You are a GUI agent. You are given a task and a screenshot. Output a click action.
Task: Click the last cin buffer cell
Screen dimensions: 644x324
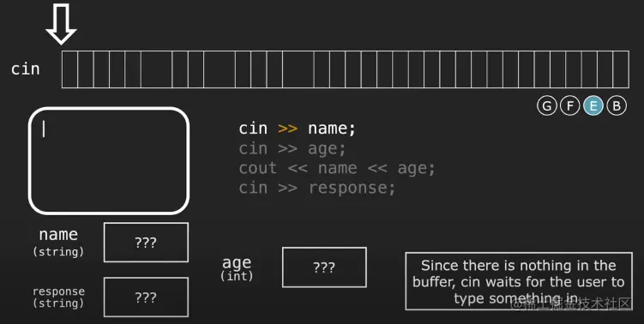[x=621, y=69]
